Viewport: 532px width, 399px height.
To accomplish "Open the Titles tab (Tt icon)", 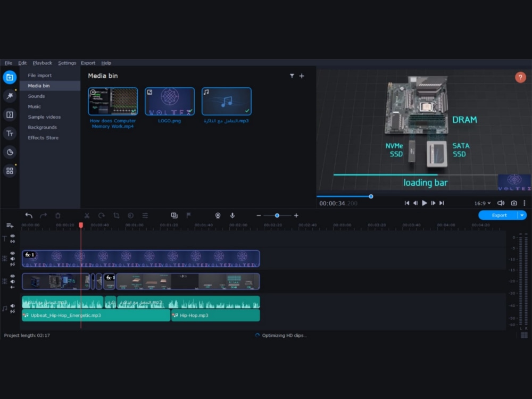I will [x=10, y=134].
